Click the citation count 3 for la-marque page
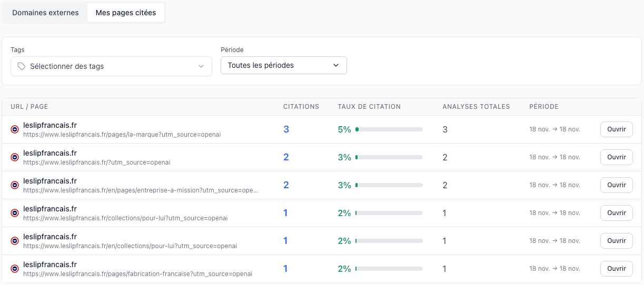The height and width of the screenshot is (285, 644). coord(286,129)
